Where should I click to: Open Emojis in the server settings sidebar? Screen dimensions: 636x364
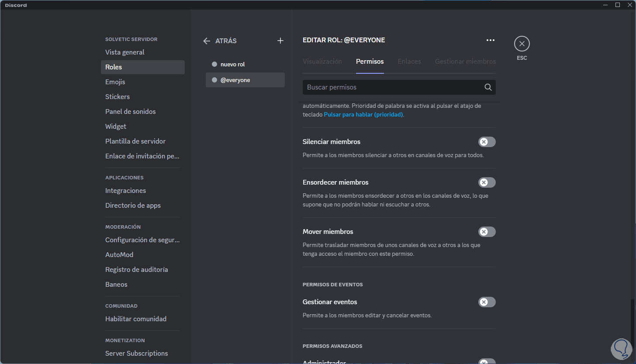[x=115, y=82]
